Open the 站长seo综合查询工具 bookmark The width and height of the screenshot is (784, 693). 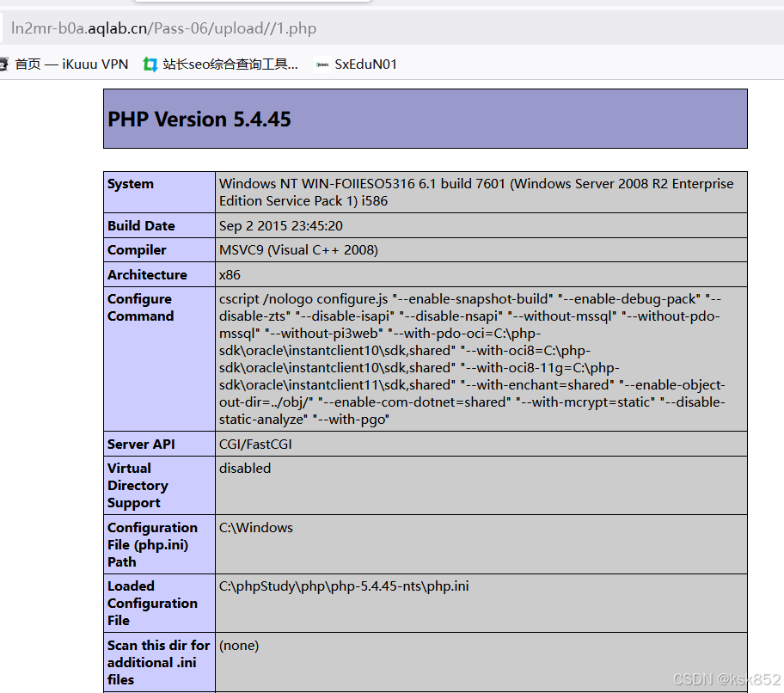point(220,64)
